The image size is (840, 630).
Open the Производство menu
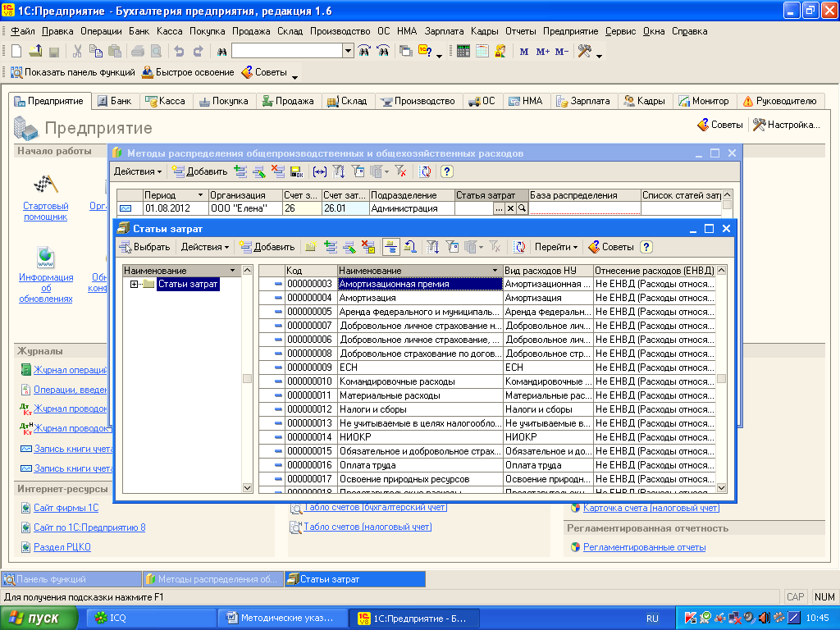click(x=340, y=31)
